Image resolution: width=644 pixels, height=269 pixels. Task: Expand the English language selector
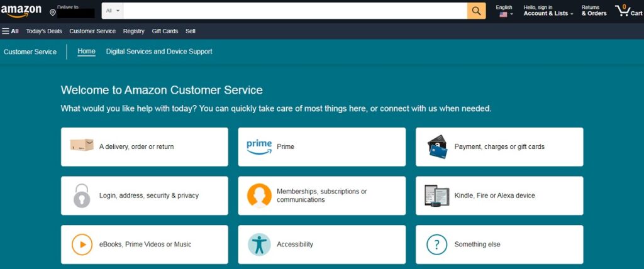click(x=504, y=11)
